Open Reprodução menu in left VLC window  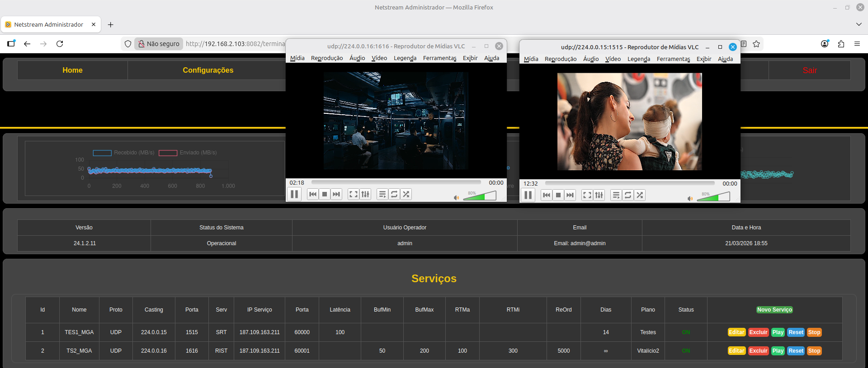pos(327,58)
